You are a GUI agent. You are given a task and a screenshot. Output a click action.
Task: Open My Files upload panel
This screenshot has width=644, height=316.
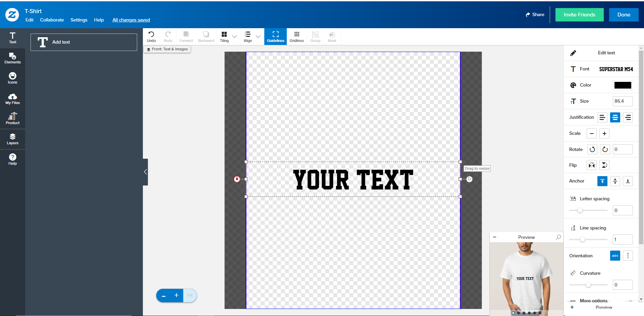point(12,99)
